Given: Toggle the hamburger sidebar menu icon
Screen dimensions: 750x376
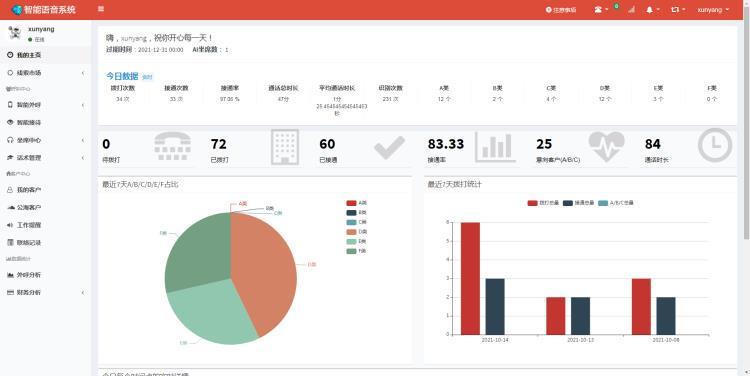Looking at the screenshot, I should 100,9.
